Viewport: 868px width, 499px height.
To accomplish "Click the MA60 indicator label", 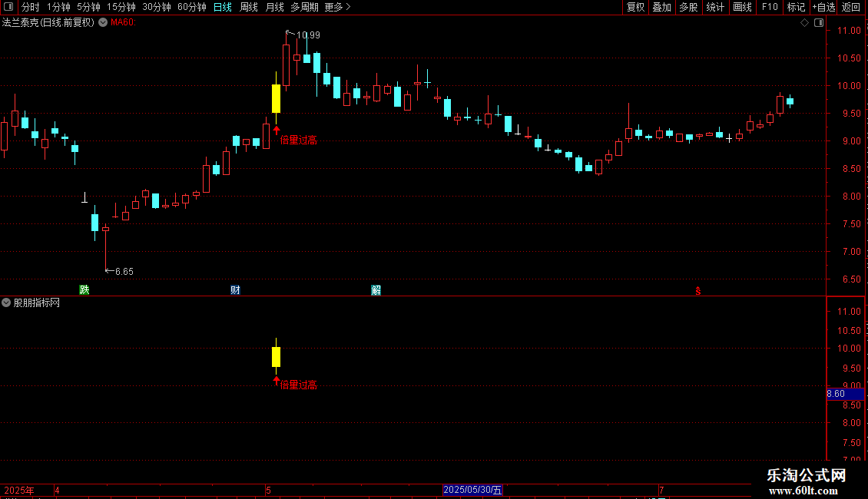I will click(x=123, y=22).
